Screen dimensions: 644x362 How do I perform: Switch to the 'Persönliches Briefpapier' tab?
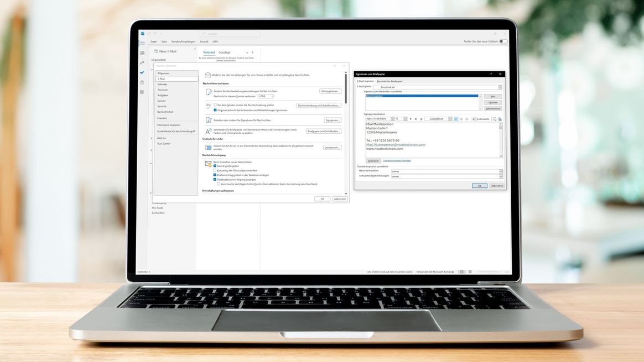click(x=389, y=81)
